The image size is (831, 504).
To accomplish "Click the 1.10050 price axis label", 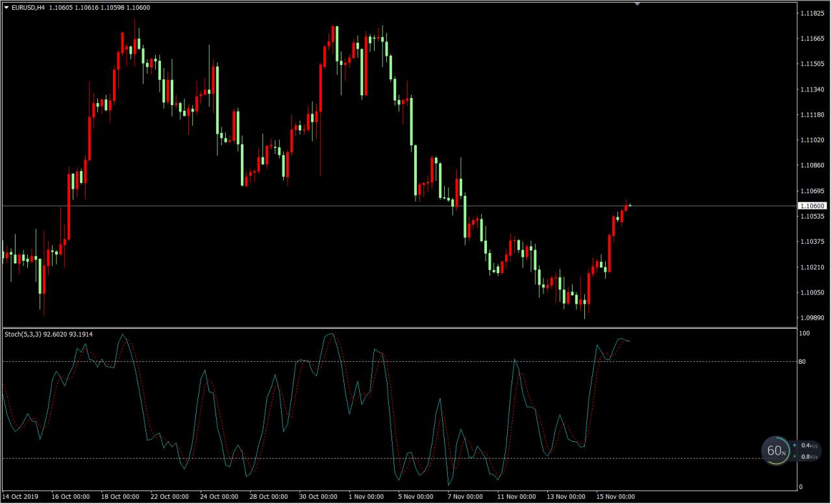I will tap(812, 293).
